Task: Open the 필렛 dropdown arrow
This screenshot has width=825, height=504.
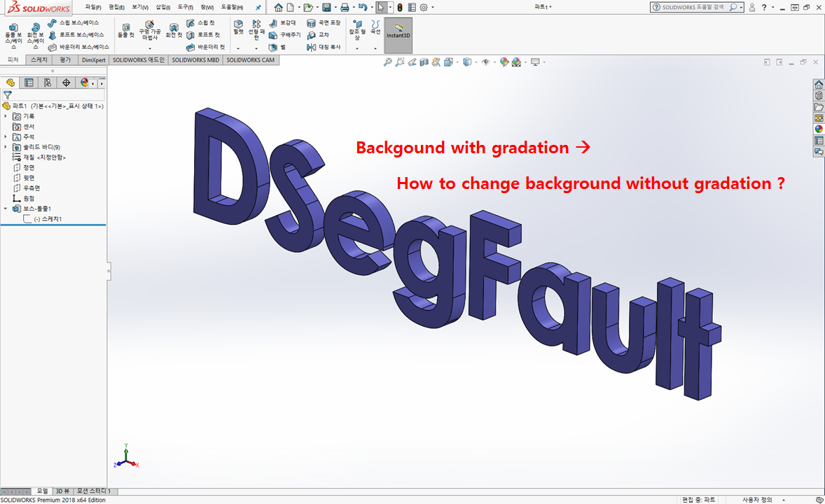Action: [x=238, y=48]
